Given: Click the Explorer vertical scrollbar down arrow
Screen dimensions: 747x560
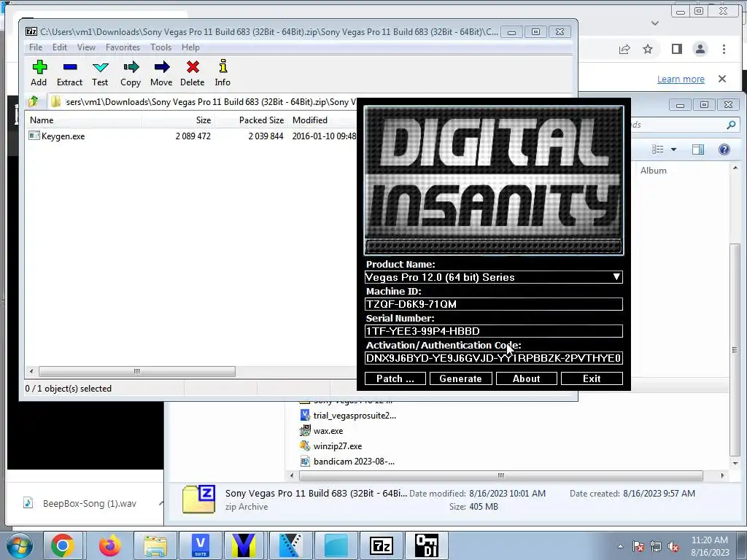Looking at the screenshot, I should pyautogui.click(x=735, y=463).
